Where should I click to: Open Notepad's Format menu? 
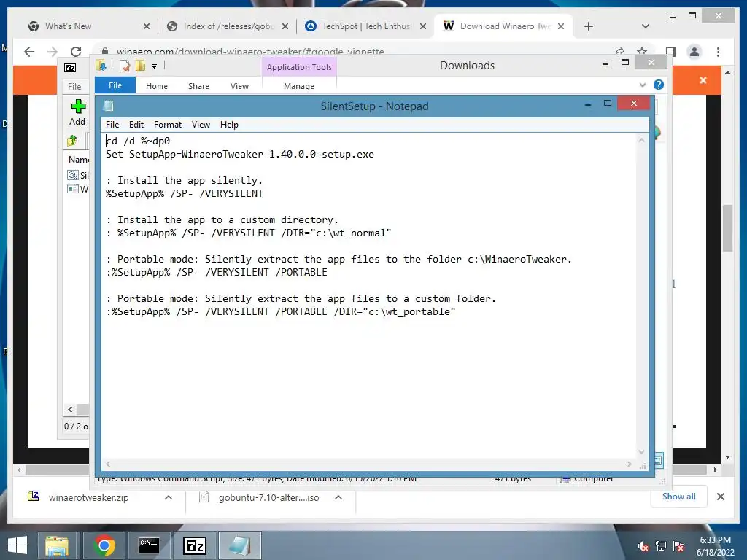click(168, 124)
